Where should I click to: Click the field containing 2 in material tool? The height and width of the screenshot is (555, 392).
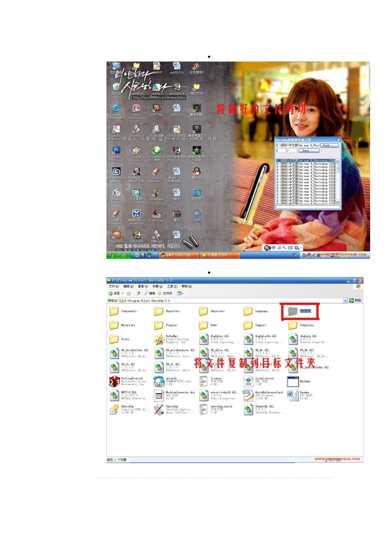tap(281, 151)
